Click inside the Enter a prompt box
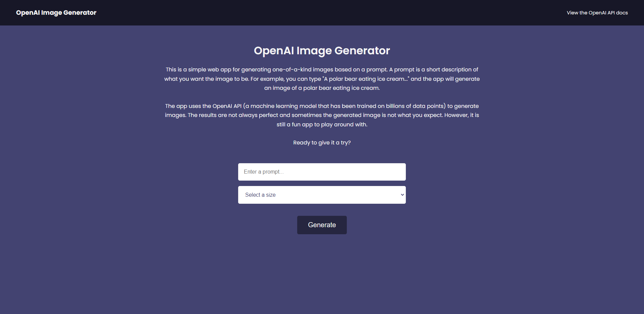The height and width of the screenshot is (314, 644). (x=322, y=172)
